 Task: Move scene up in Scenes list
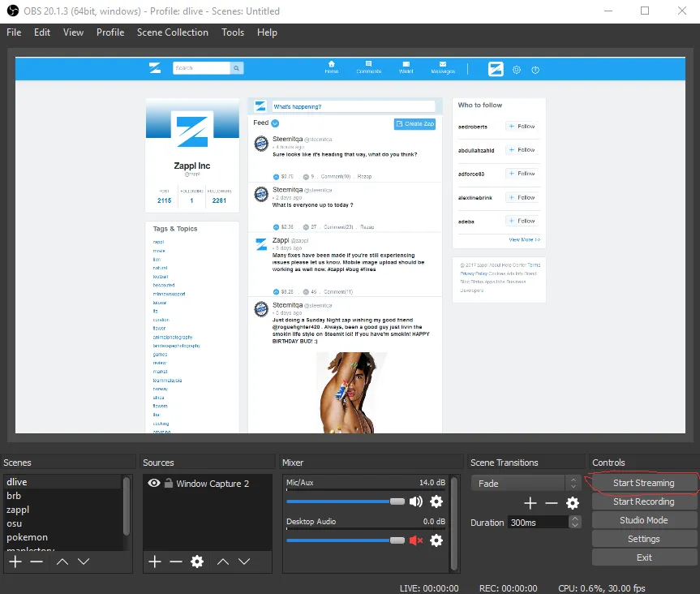(x=62, y=562)
